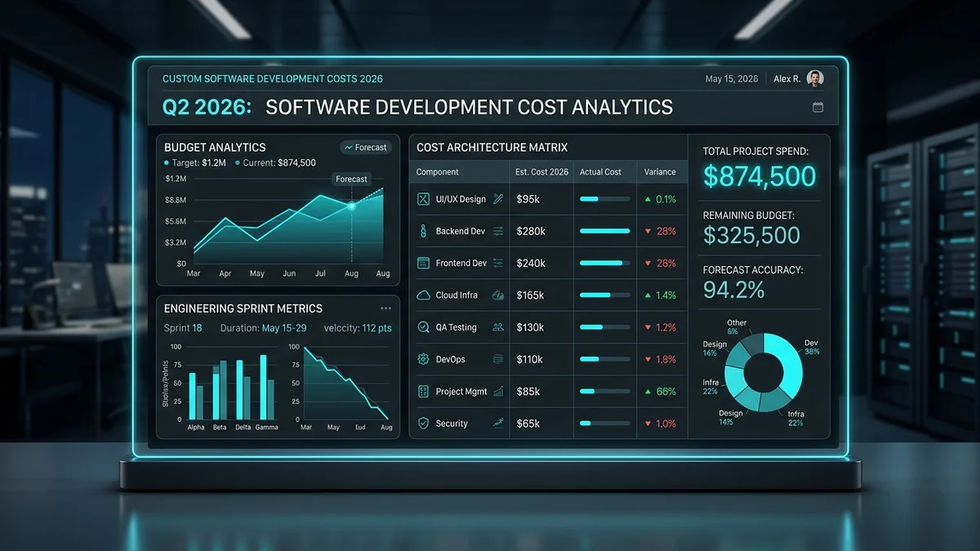Click the database stack icon beside DevOps
This screenshot has width=980, height=551.
[x=498, y=359]
